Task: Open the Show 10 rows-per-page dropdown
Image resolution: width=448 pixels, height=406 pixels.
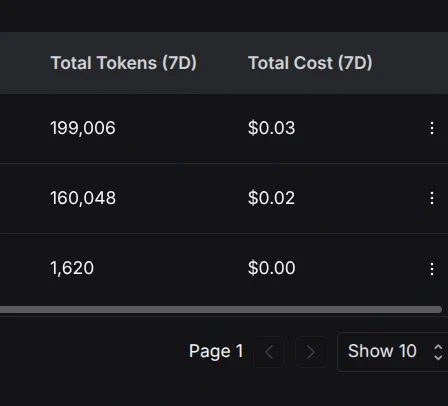Action: 393,352
